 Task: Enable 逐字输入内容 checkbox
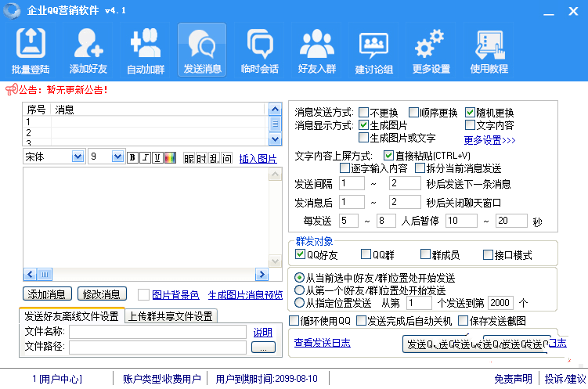[x=345, y=168]
